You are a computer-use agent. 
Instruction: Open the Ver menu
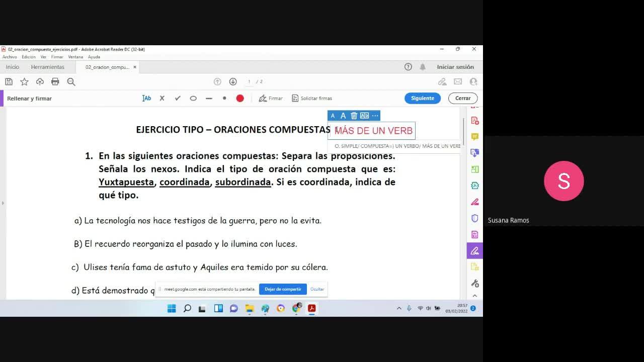[43, 57]
